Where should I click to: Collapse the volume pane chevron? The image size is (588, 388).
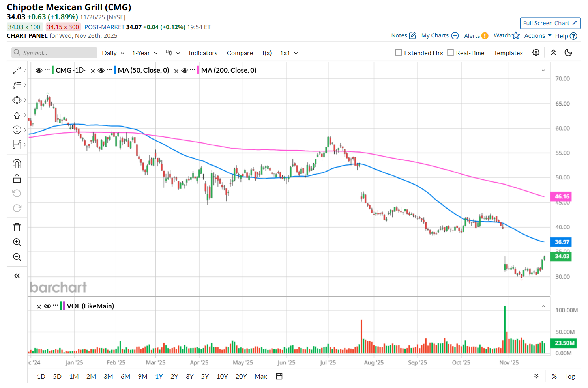pos(543,306)
